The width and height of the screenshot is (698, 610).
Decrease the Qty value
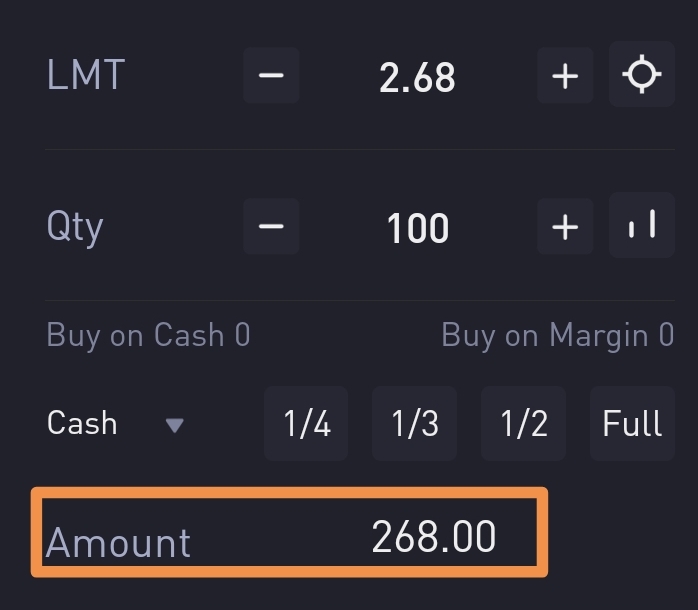(x=271, y=227)
